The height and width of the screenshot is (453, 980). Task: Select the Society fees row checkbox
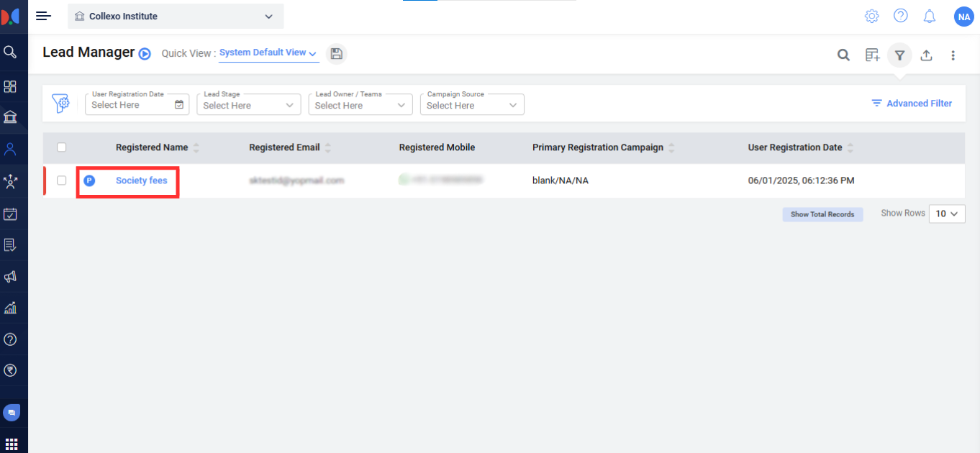click(x=62, y=180)
